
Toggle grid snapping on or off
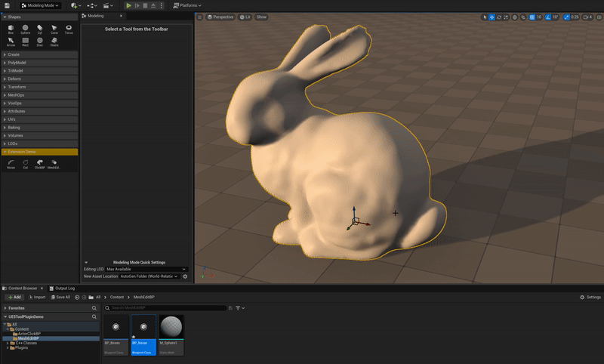(532, 17)
